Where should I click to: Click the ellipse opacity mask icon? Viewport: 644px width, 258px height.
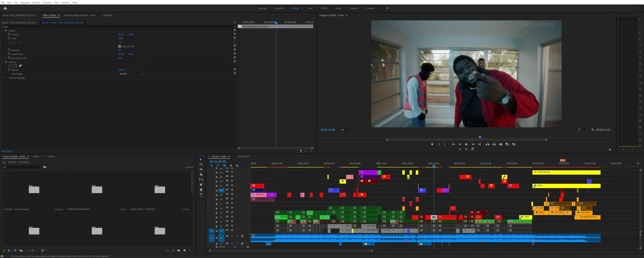tap(10, 66)
